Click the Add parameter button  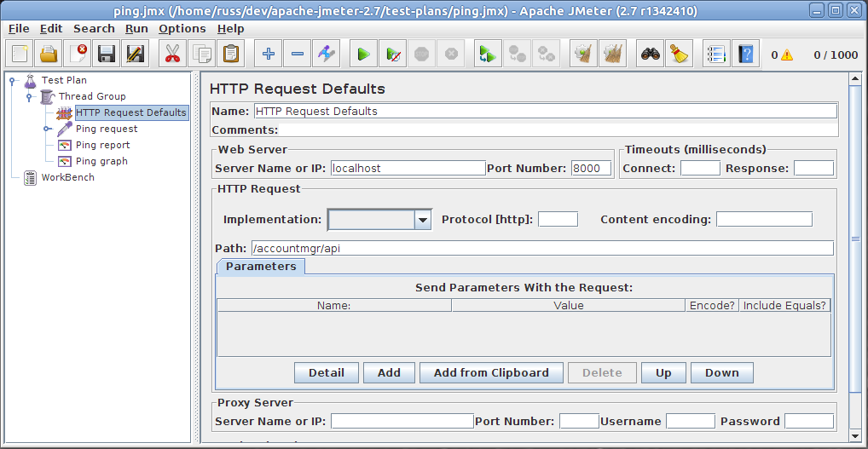coord(389,372)
